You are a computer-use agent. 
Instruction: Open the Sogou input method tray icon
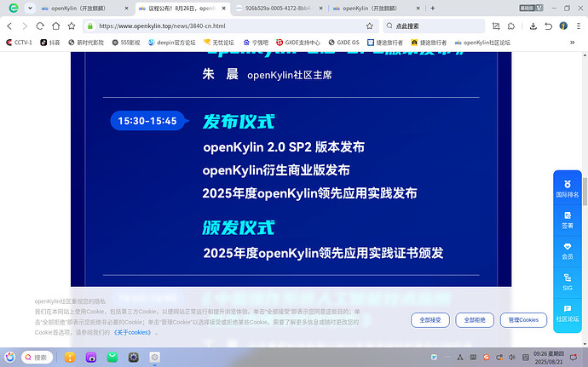pos(487,358)
